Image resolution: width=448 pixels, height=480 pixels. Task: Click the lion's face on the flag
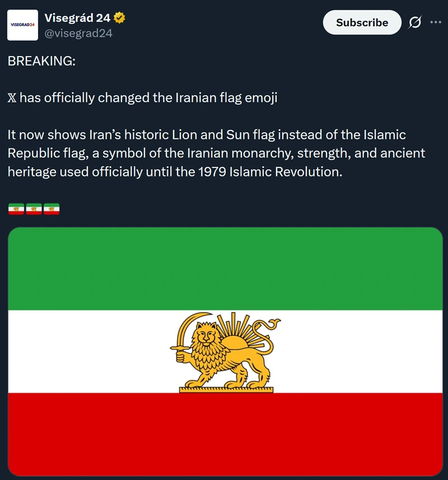(206, 337)
